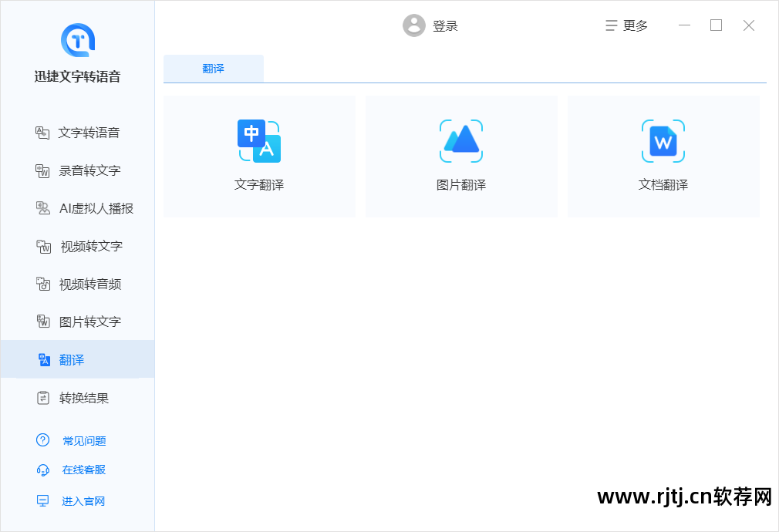This screenshot has width=779, height=532.
Task: Click the user avatar icon
Action: pos(414,25)
